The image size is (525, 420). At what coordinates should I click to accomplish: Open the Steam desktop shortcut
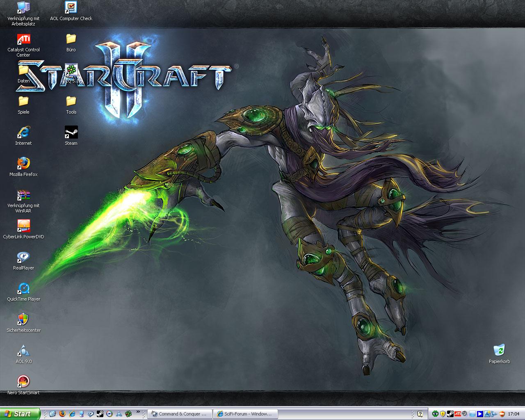tap(71, 133)
